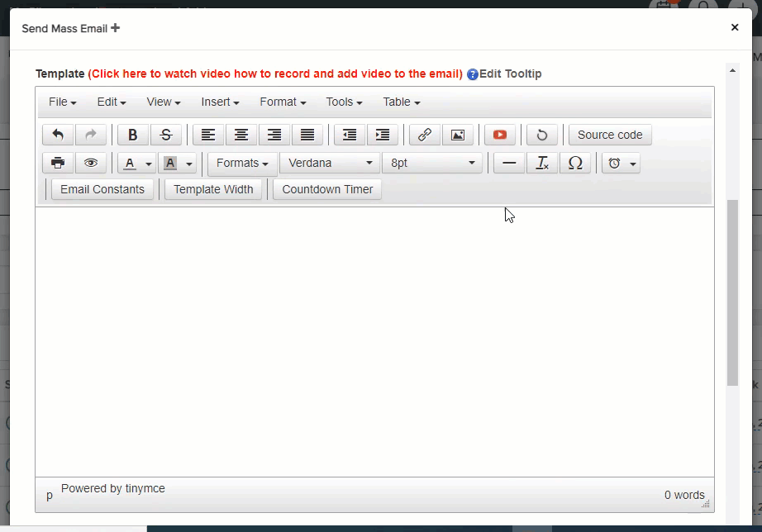762x532 pixels.
Task: Open the Verdana font family dropdown
Action: point(330,164)
